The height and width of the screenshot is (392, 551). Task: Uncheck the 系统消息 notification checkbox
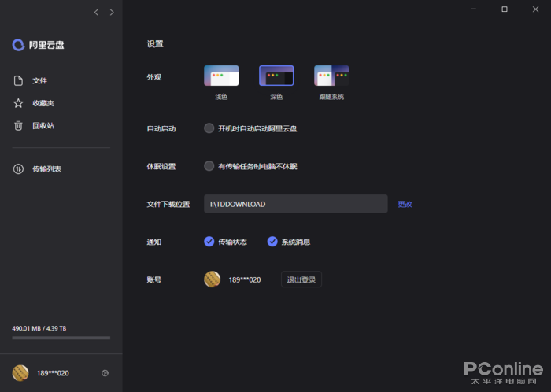(272, 242)
